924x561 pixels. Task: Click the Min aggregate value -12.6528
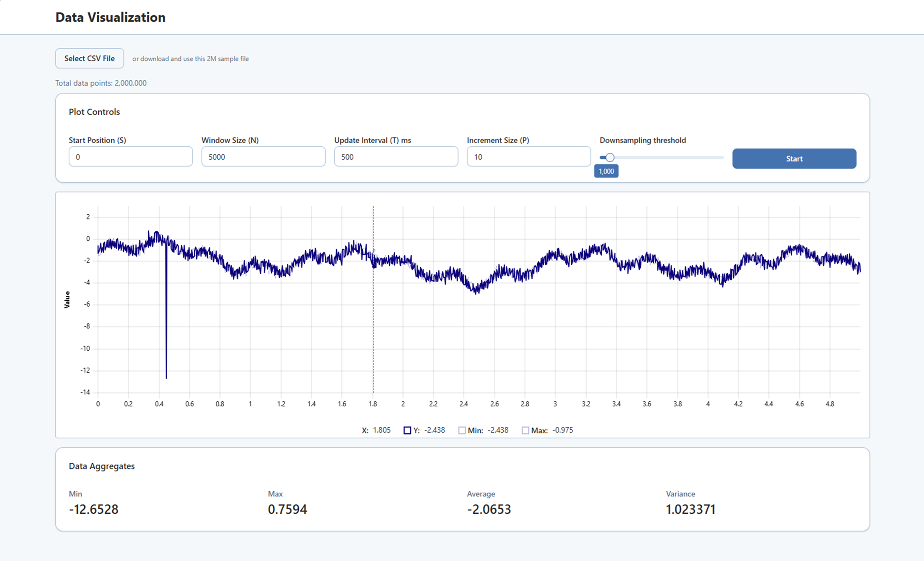[x=93, y=509]
